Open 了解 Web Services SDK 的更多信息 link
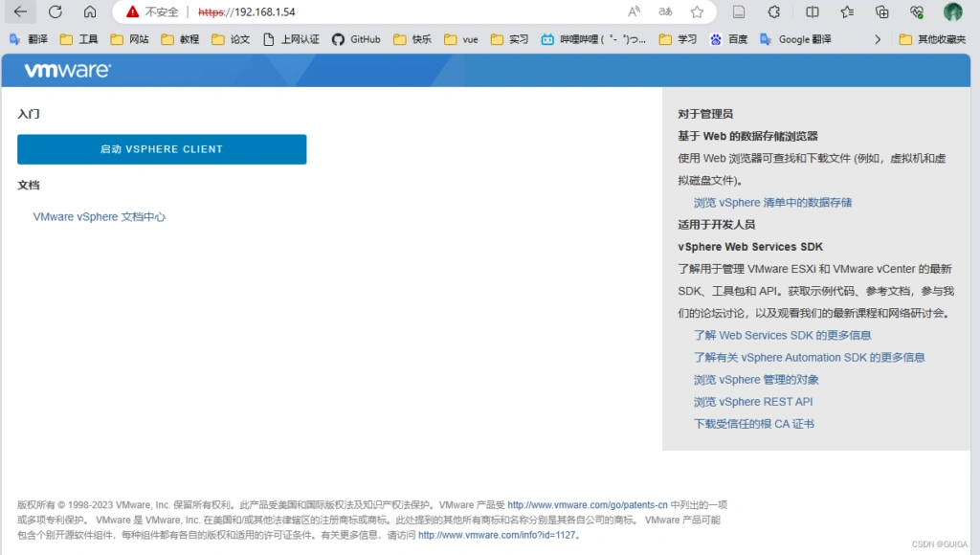 pos(782,335)
